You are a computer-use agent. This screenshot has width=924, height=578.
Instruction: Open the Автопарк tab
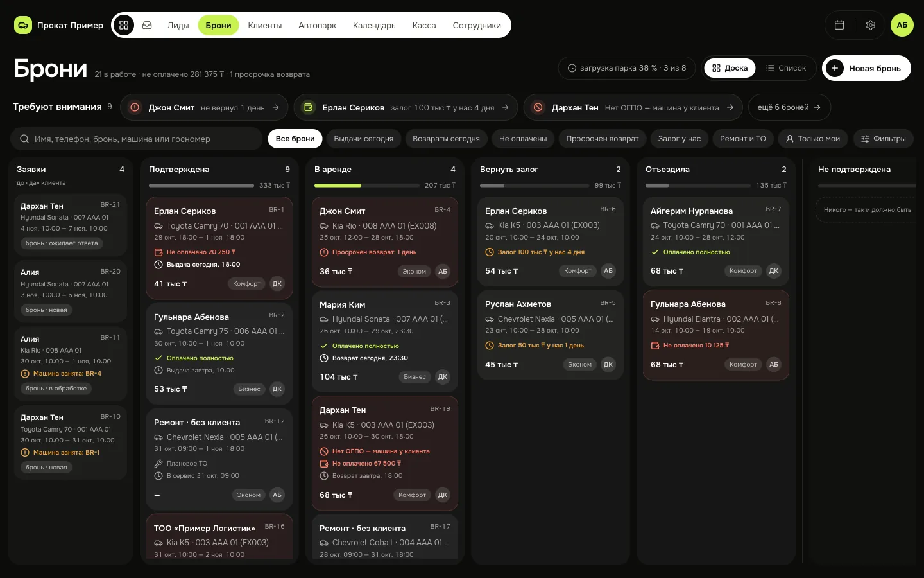point(317,25)
